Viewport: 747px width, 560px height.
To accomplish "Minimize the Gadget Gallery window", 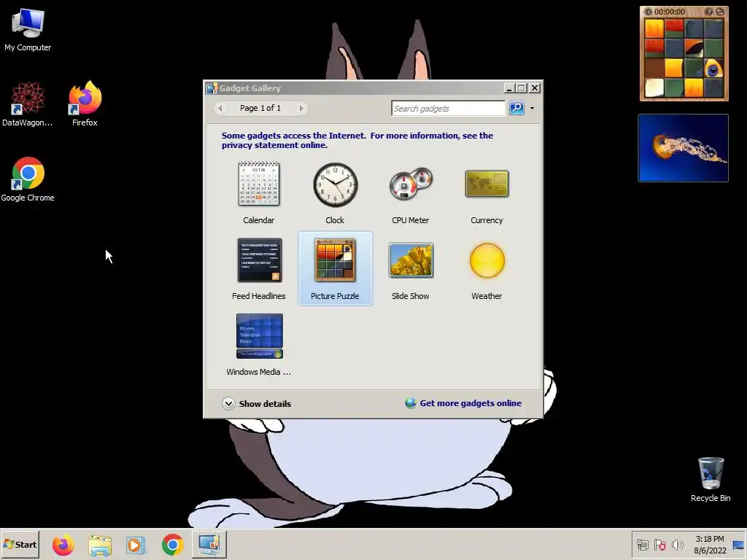I will point(508,88).
